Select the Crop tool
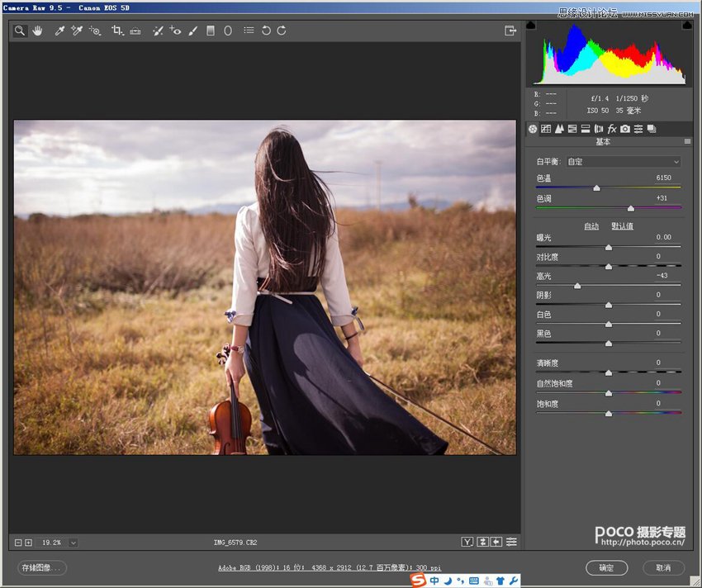This screenshot has width=702, height=588. click(116, 31)
